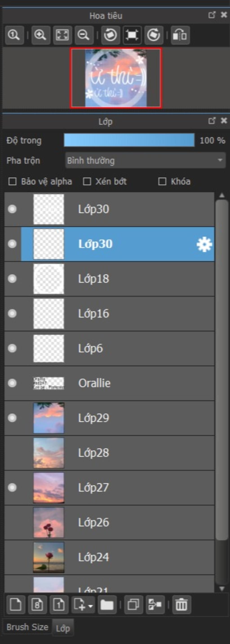230x644 pixels.
Task: Zoom in using the navigator magnifier
Action: (x=41, y=35)
